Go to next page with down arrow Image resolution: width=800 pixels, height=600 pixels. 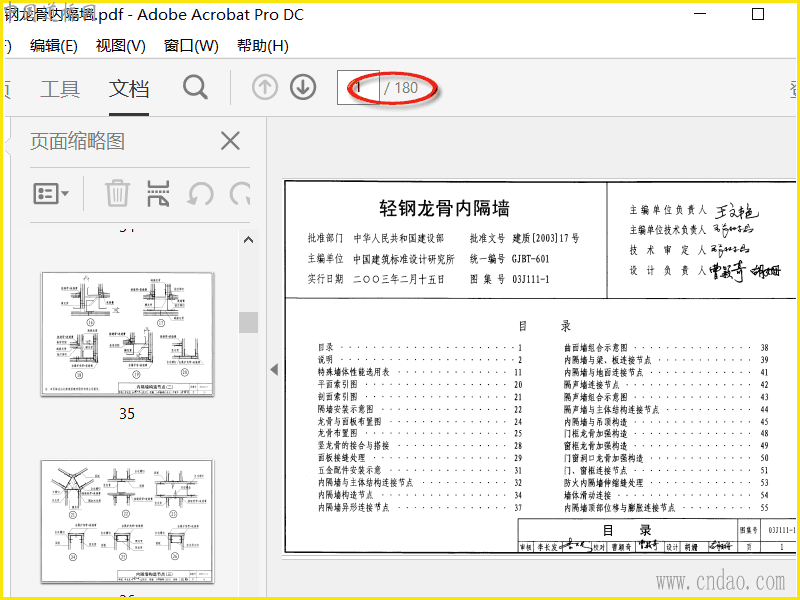point(303,88)
